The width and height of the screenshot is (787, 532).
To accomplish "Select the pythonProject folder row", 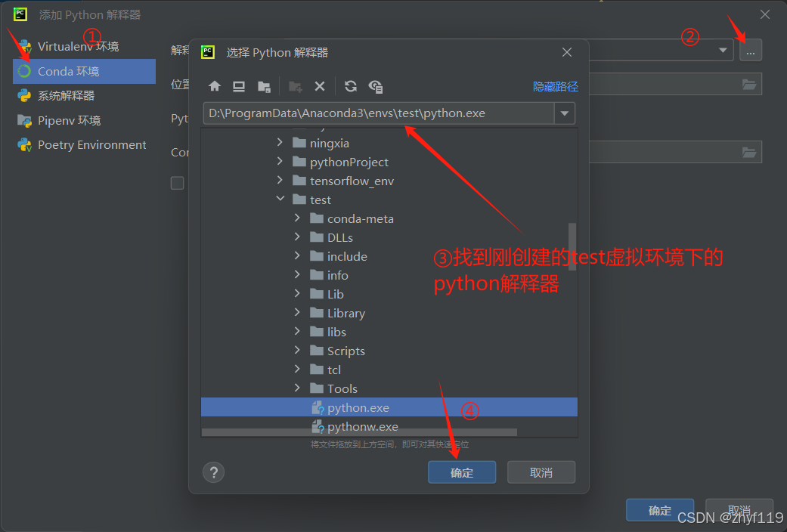I will [389, 162].
